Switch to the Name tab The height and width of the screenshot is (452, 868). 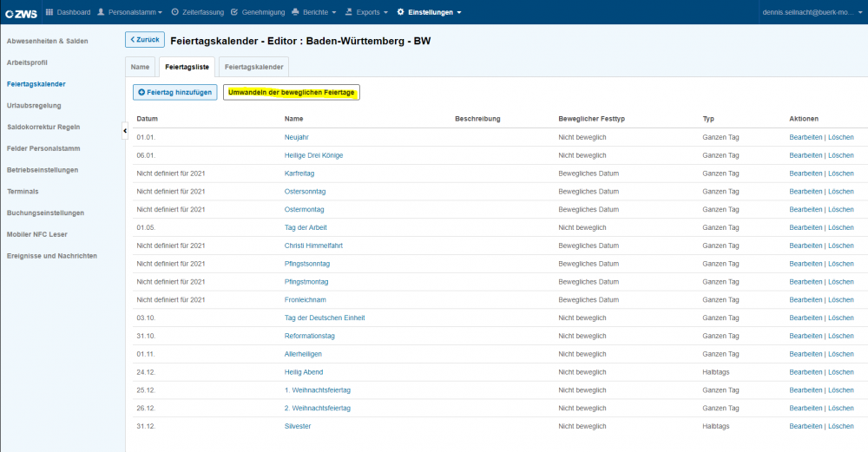[140, 67]
